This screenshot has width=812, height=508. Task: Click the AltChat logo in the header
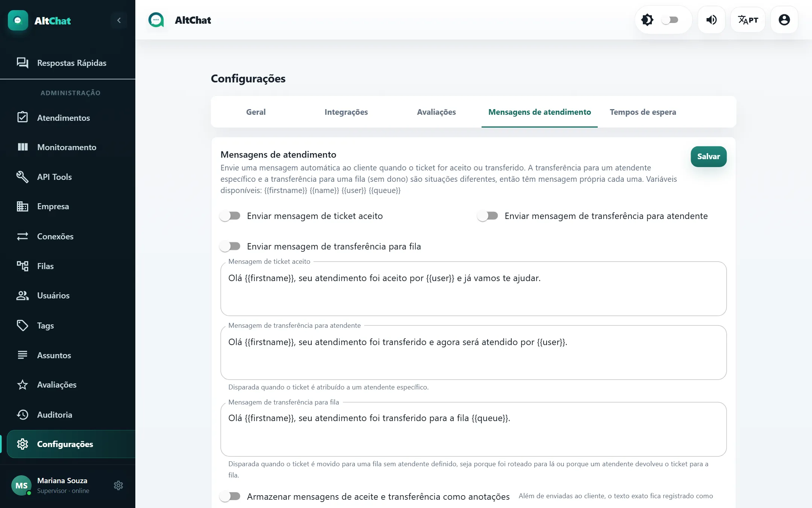click(156, 20)
